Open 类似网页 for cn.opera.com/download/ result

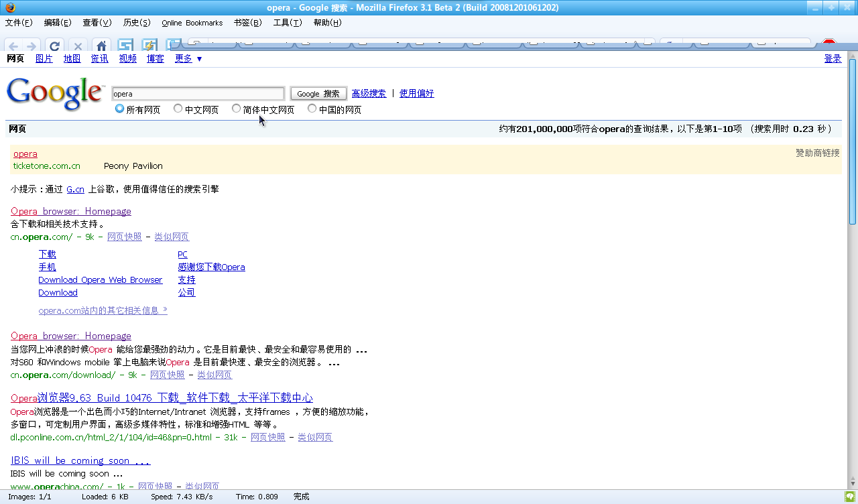click(214, 375)
